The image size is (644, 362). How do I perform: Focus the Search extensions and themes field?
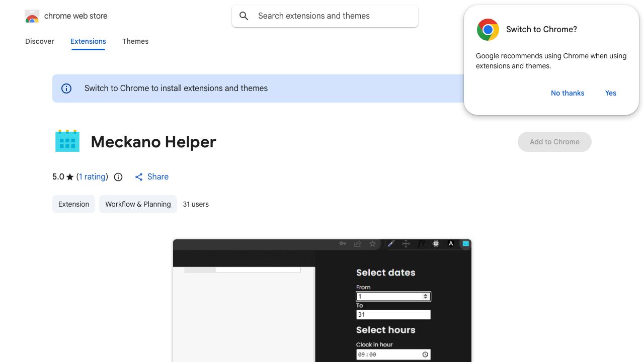[325, 16]
